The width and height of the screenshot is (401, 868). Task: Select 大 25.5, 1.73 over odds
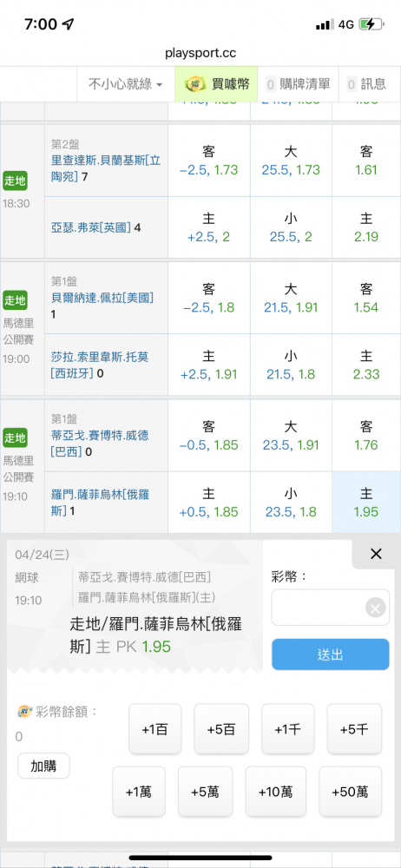[x=291, y=161]
